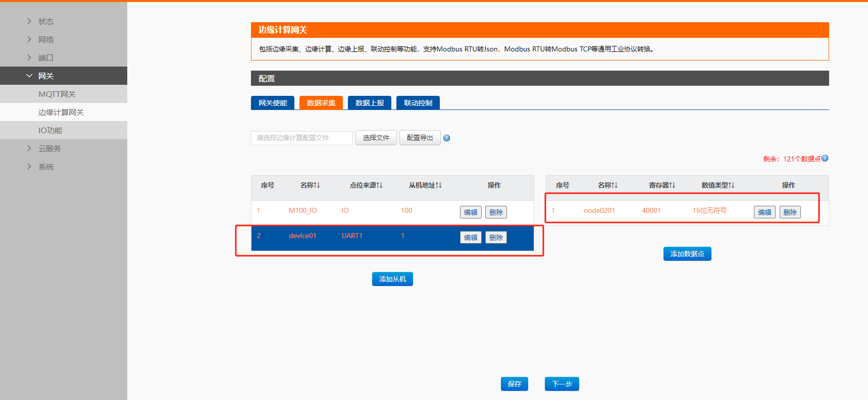The width and height of the screenshot is (868, 400).
Task: Click help icon next to 配置导出
Action: (x=446, y=138)
